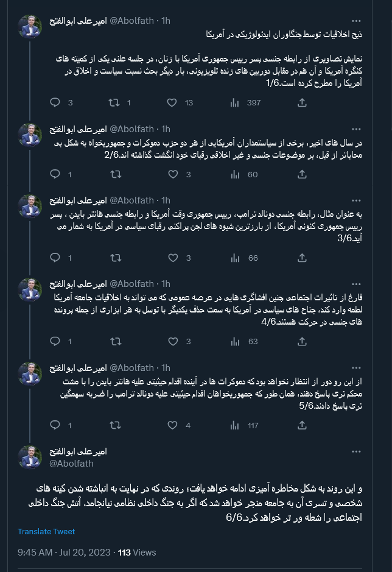Reply to the 2/6 tweet
This screenshot has width=392, height=572.
click(55, 175)
